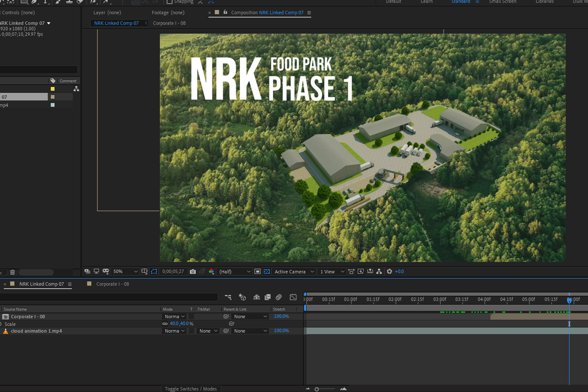Toggle the region of interest button

tap(257, 271)
